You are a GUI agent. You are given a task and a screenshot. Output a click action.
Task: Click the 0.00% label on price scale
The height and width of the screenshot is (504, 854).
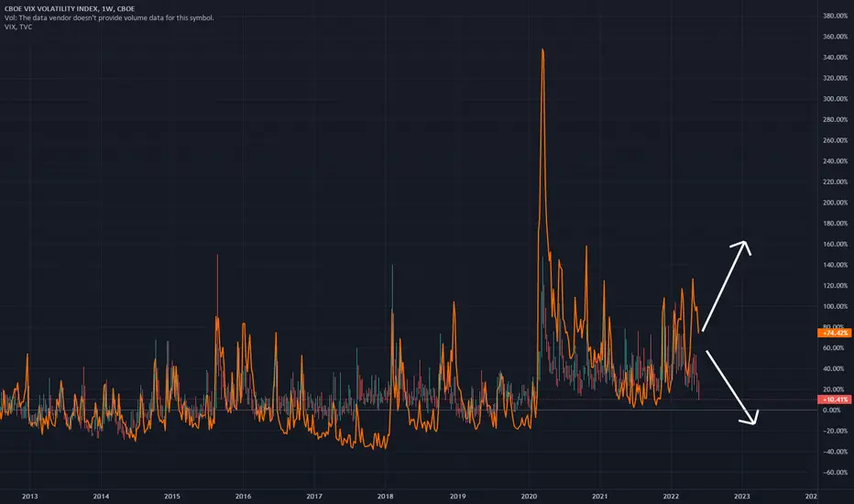point(832,411)
